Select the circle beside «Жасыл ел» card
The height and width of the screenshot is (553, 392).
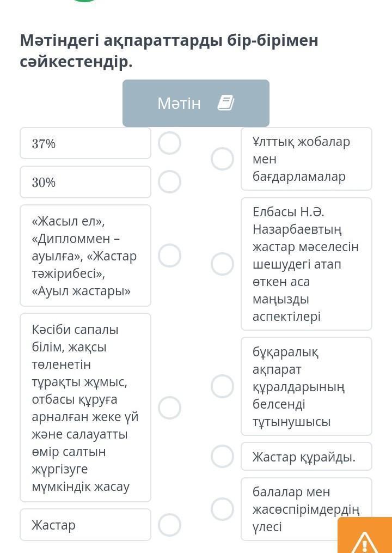[169, 256]
